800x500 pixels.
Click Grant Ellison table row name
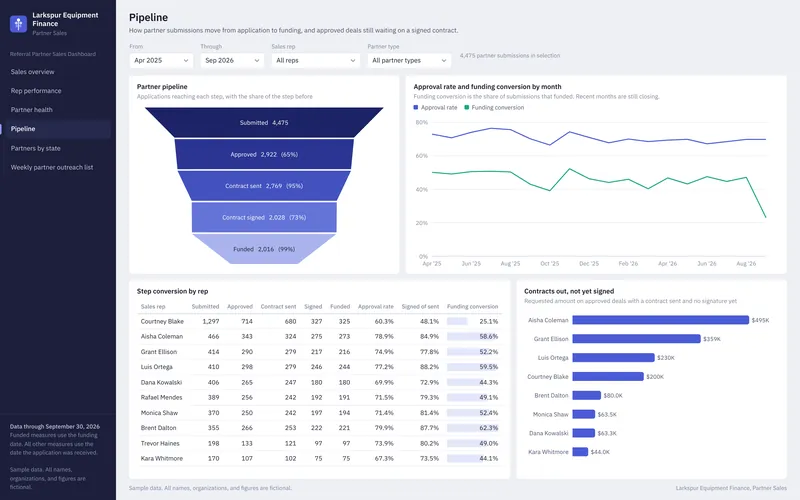point(159,352)
